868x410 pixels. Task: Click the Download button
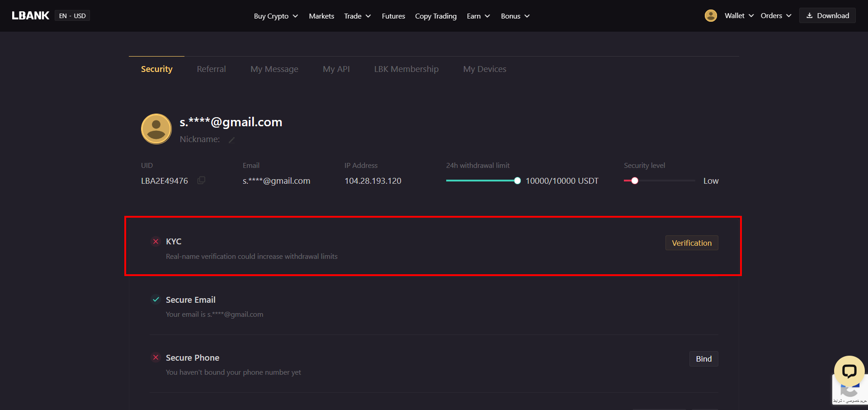[827, 15]
